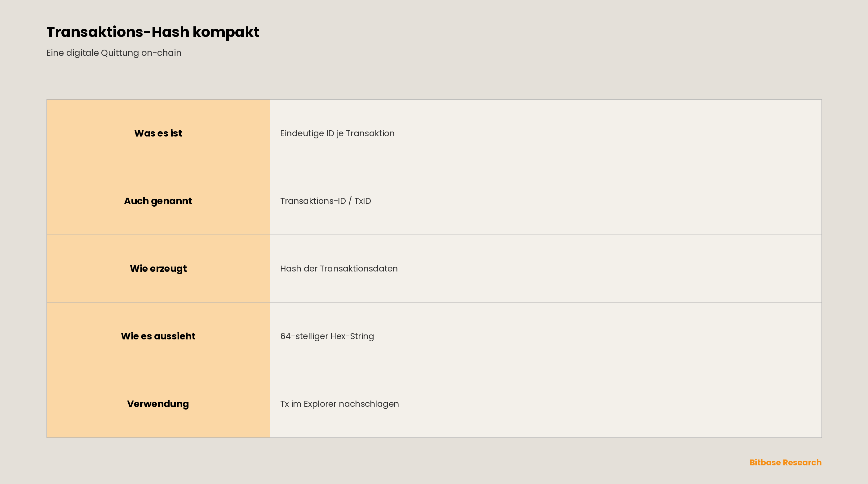
Task: Click the 'Bitbase Research' footer label
Action: (x=786, y=462)
